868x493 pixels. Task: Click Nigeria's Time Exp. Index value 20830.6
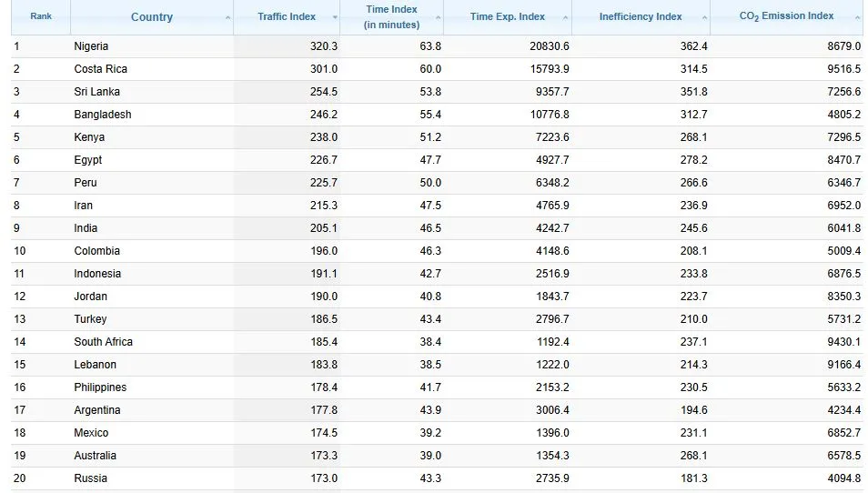tap(550, 46)
